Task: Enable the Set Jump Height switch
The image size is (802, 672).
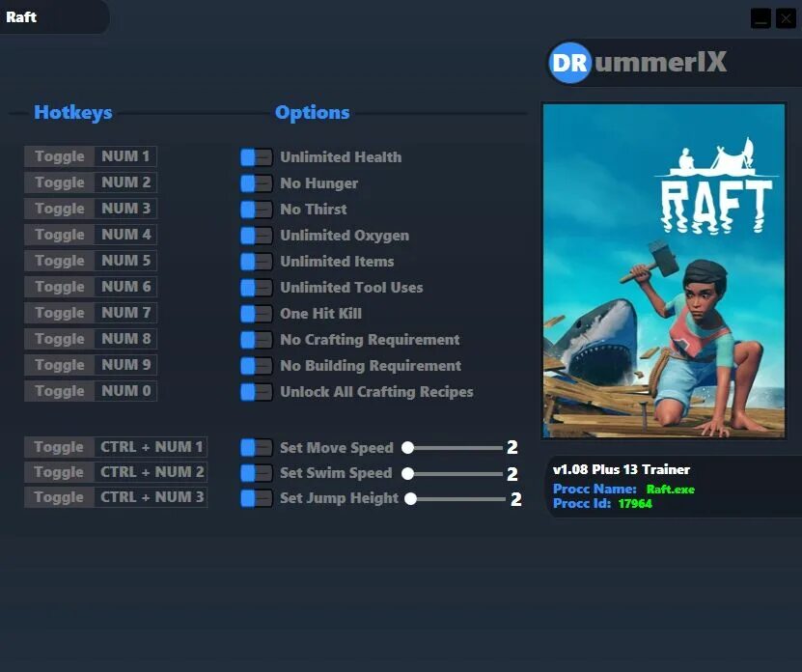Action: tap(257, 498)
